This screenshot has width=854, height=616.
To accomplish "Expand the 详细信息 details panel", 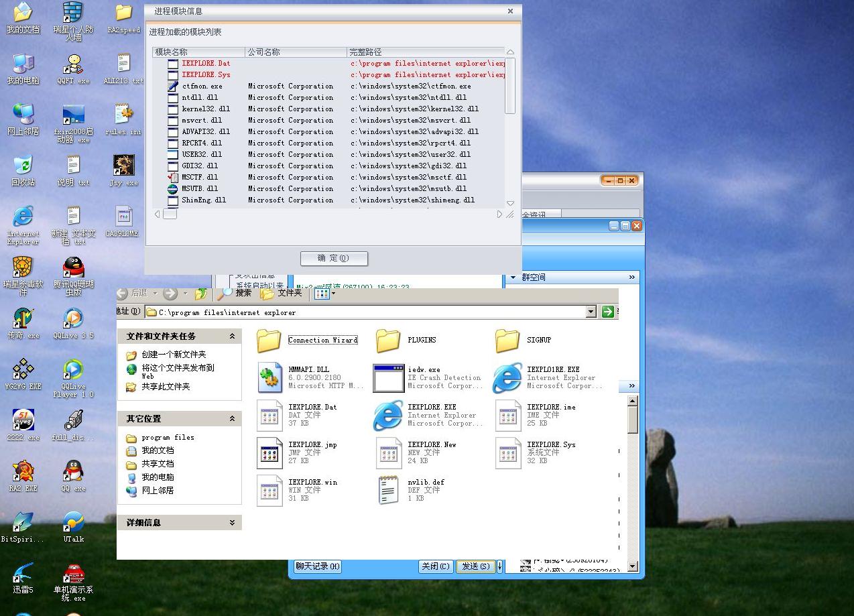I will 232,523.
